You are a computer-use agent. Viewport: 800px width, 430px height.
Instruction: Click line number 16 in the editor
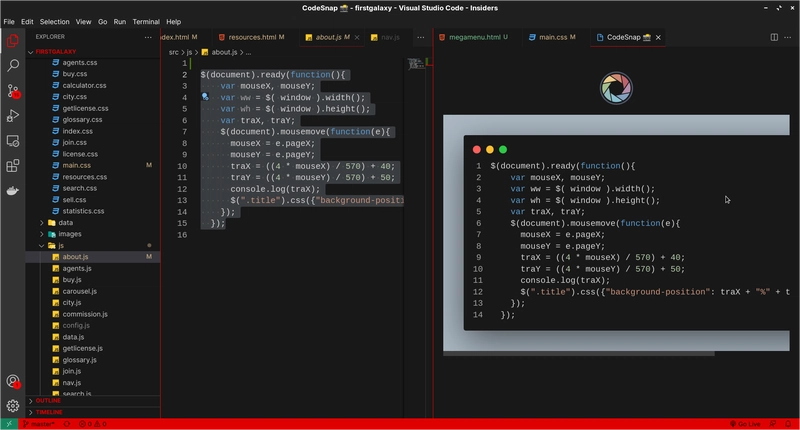[x=182, y=235]
